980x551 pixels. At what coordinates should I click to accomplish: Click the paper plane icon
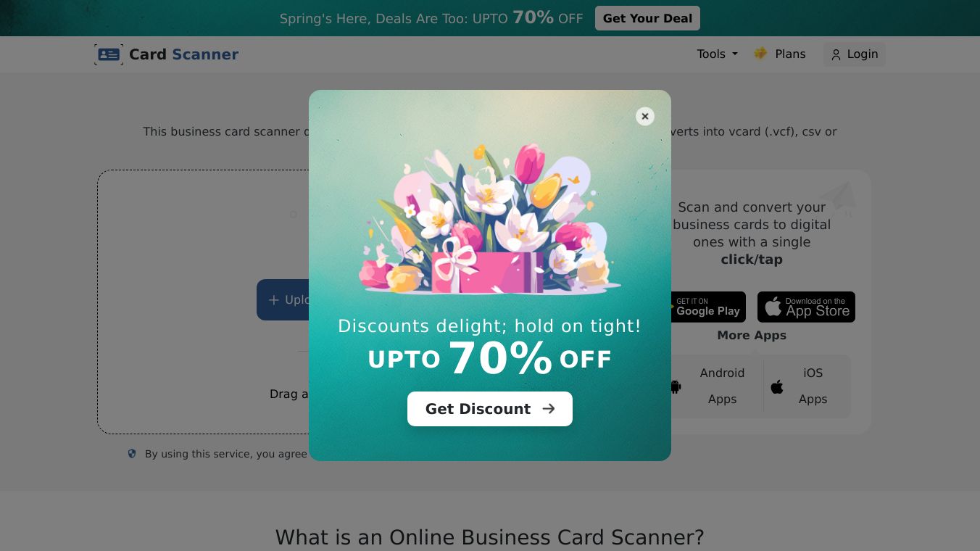838,198
